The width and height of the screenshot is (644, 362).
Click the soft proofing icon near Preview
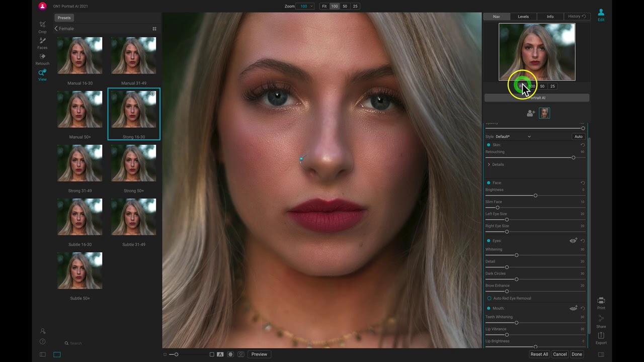coord(241,354)
